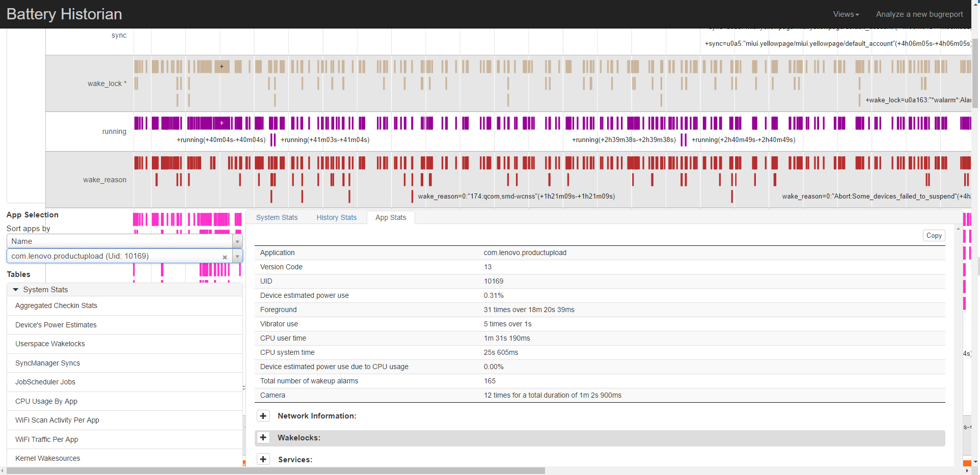Open the Battery Historian home title

pyautogui.click(x=64, y=14)
